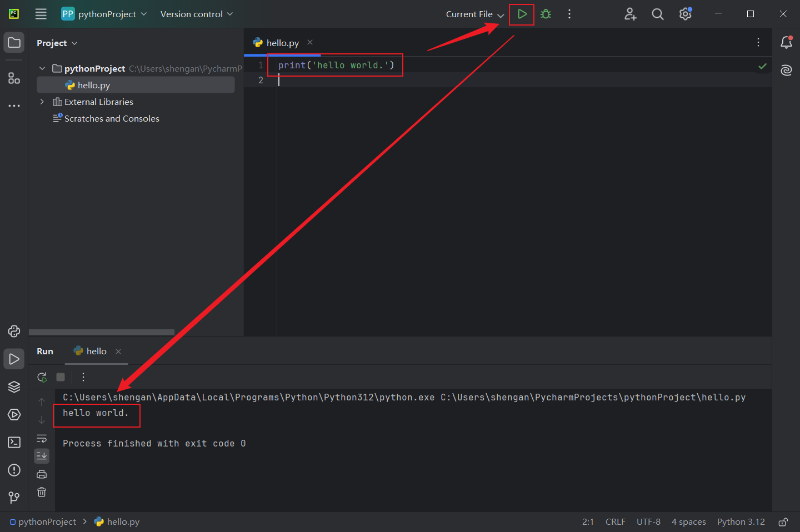The height and width of the screenshot is (532, 800).
Task: Open the Version control menu
Action: coord(196,14)
